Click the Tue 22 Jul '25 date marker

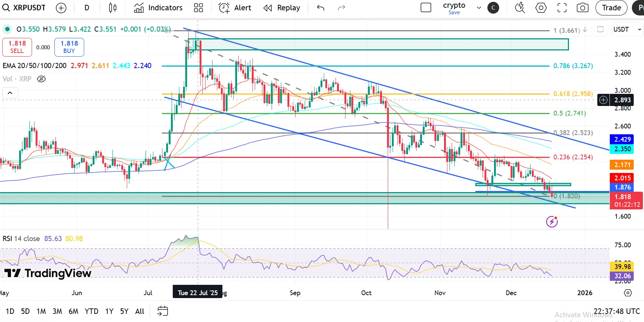pos(198,293)
